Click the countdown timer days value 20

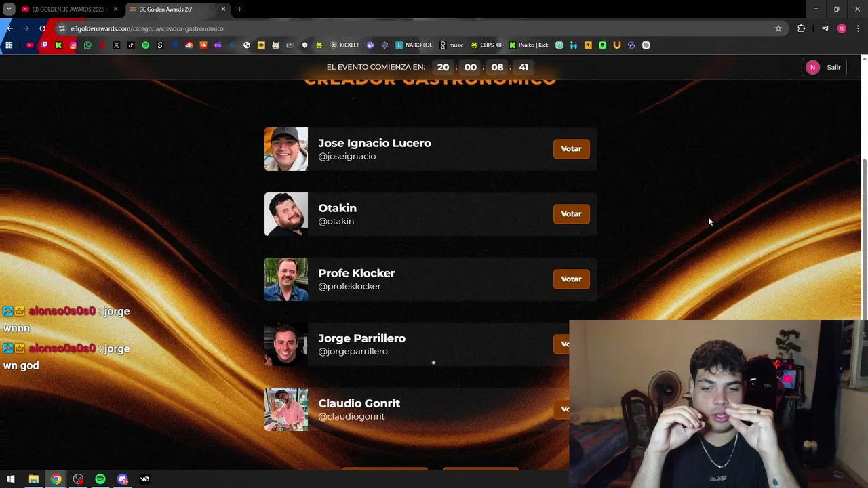[x=443, y=67]
